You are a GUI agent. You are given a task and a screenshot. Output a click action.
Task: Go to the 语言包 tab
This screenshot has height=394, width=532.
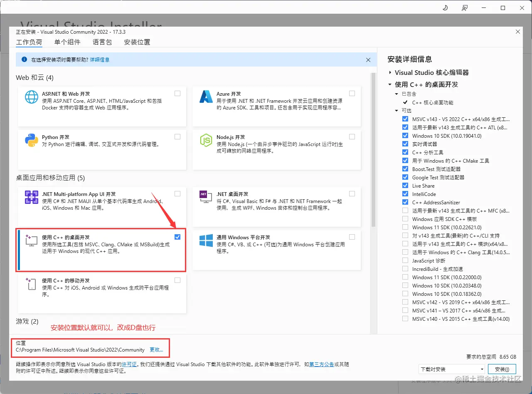102,42
